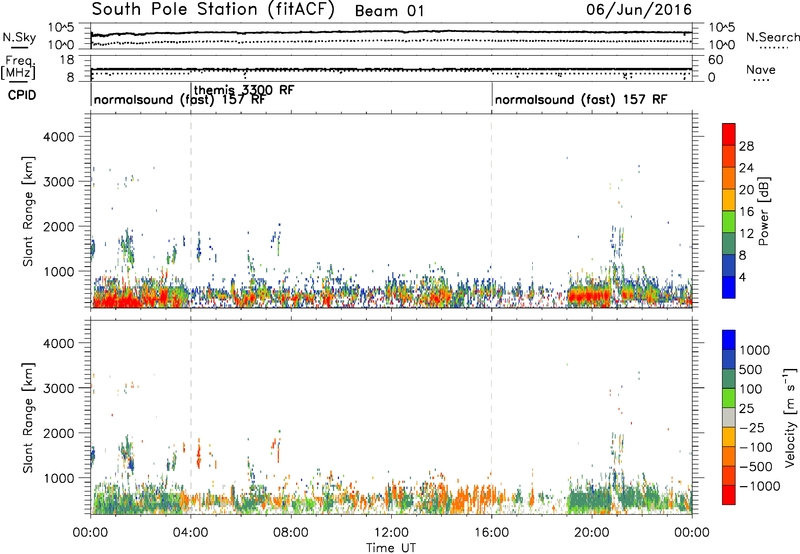The width and height of the screenshot is (800, 554).
Task: Click the '60' Nave axis tick
Action: (x=715, y=60)
